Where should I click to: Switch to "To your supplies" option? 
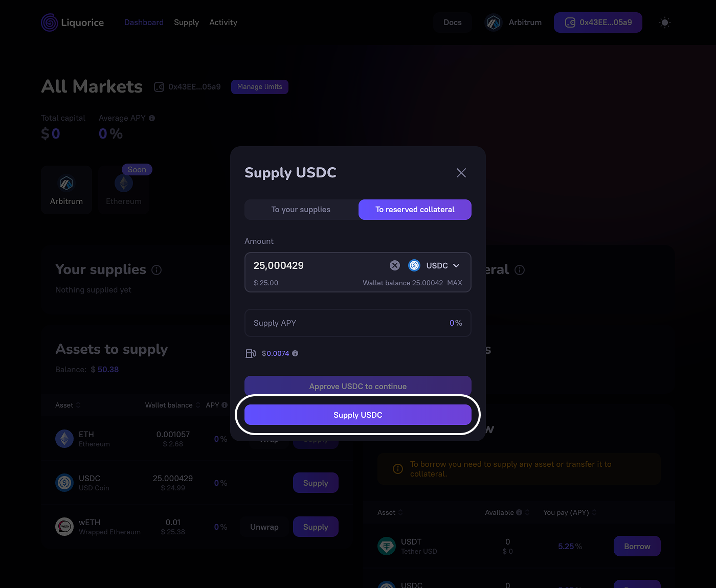coord(301,210)
